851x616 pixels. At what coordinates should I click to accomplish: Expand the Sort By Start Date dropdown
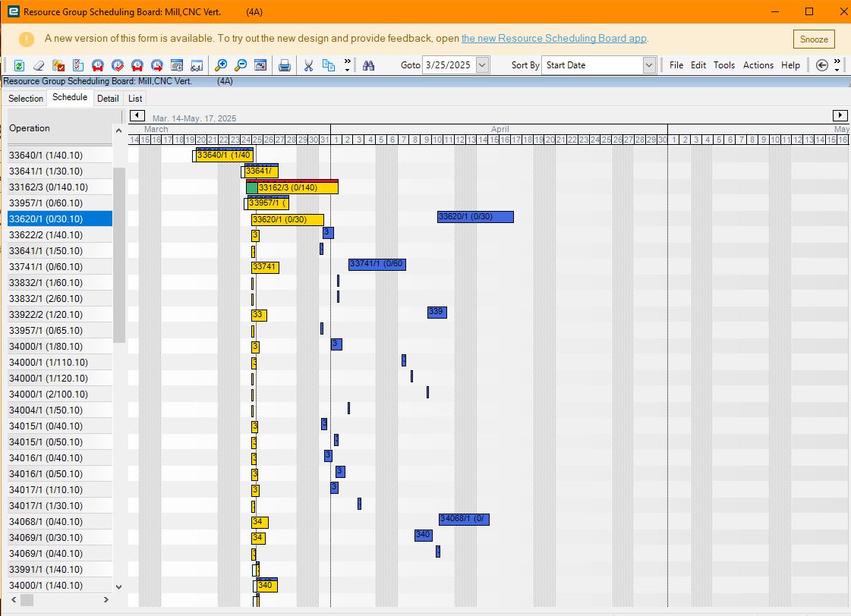click(x=649, y=65)
